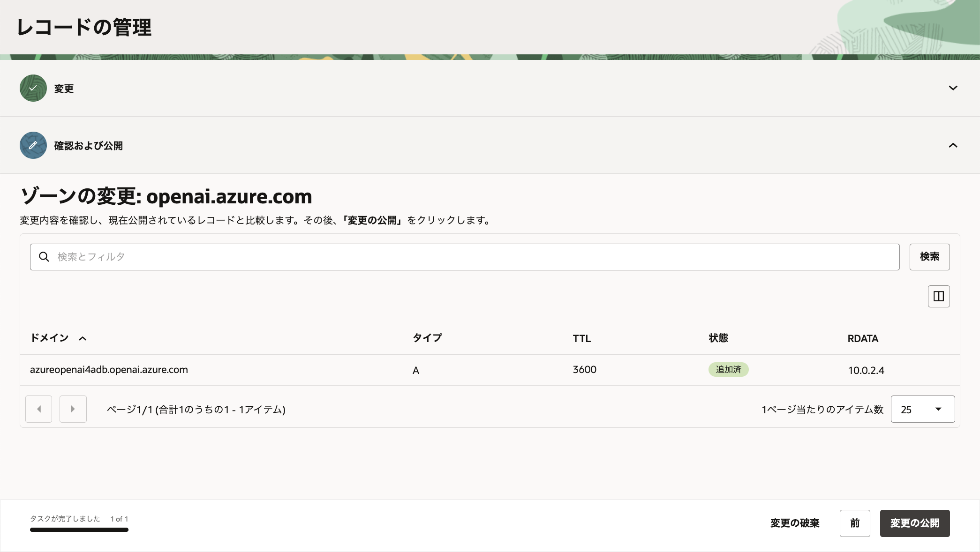Select the azureopenai4adb.openai.azure.com record row
The image size is (980, 552).
[109, 370]
